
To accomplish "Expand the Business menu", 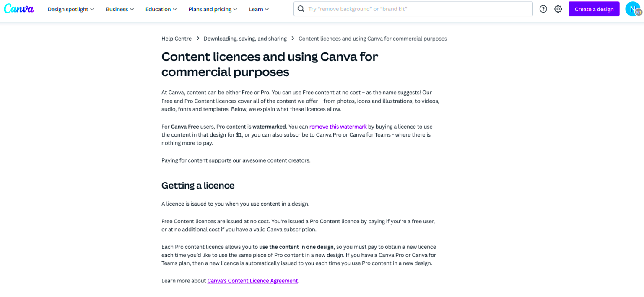I will [x=120, y=9].
